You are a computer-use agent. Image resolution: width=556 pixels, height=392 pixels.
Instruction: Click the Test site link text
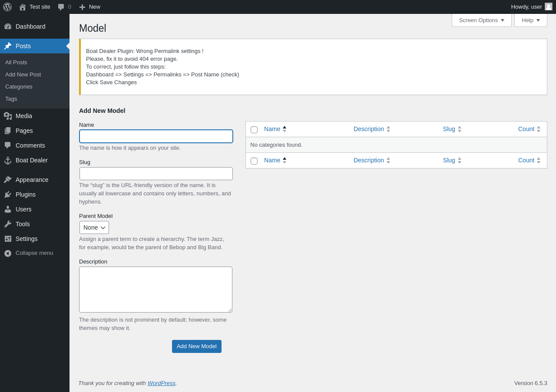(x=40, y=7)
